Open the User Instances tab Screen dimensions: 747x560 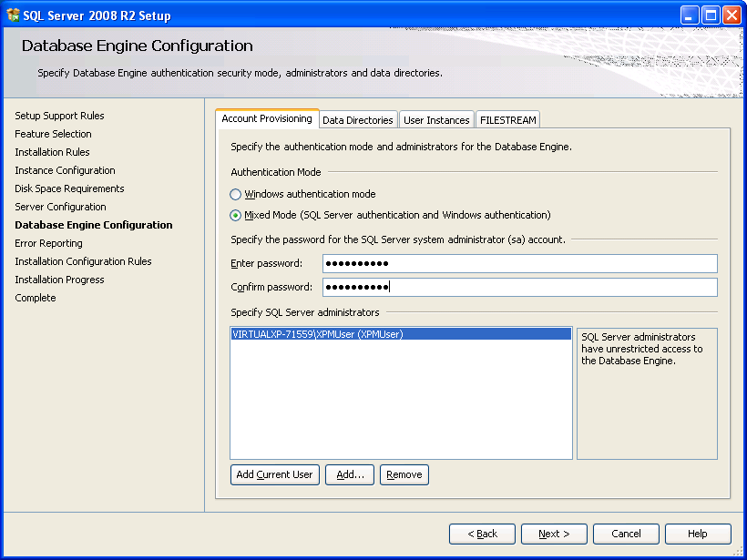click(x=436, y=120)
